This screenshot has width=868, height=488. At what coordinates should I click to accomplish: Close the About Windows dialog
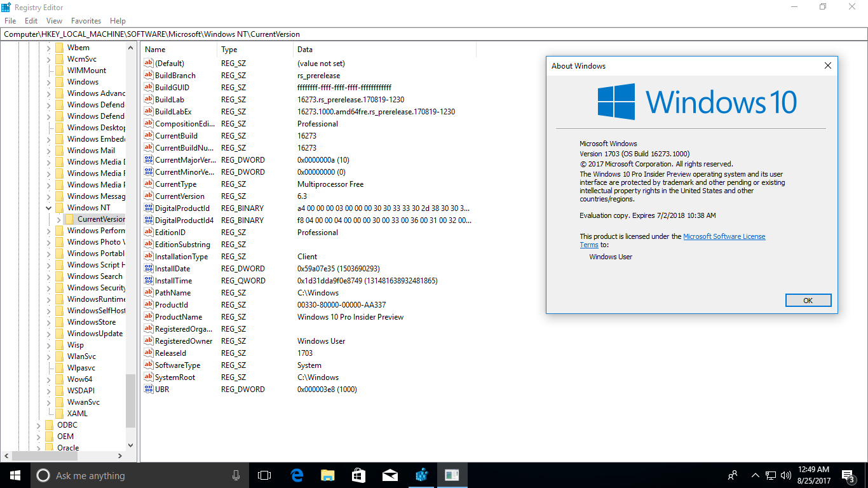(x=828, y=65)
